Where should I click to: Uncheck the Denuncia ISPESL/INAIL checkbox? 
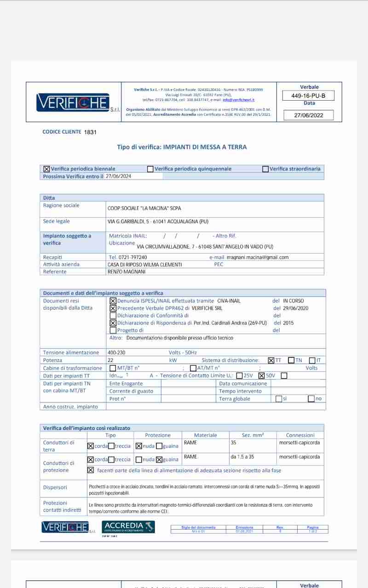tap(113, 301)
